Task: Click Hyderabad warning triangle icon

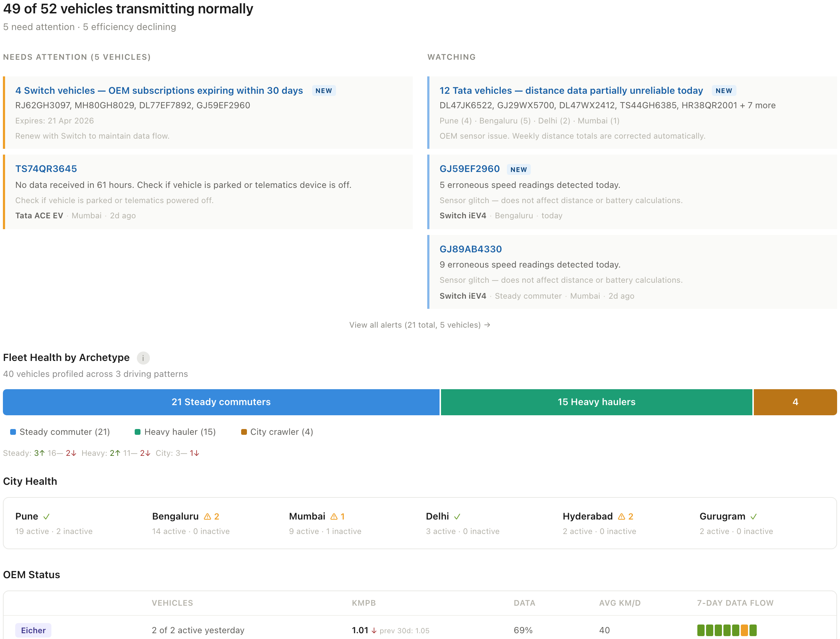Action: [x=622, y=517]
